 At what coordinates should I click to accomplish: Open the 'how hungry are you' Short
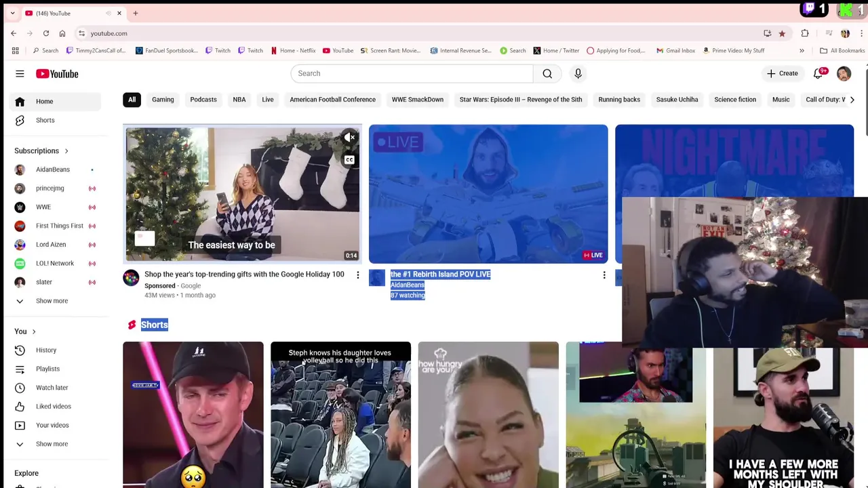tap(488, 415)
